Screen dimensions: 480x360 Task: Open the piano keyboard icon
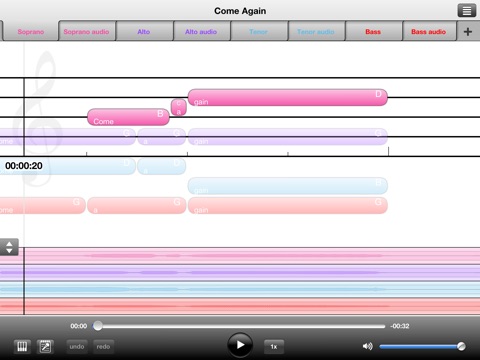pos(22,347)
